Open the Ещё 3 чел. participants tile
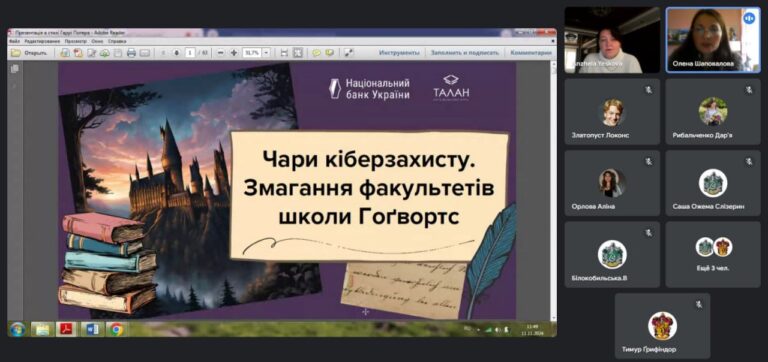The width and height of the screenshot is (768, 362). tap(713, 254)
